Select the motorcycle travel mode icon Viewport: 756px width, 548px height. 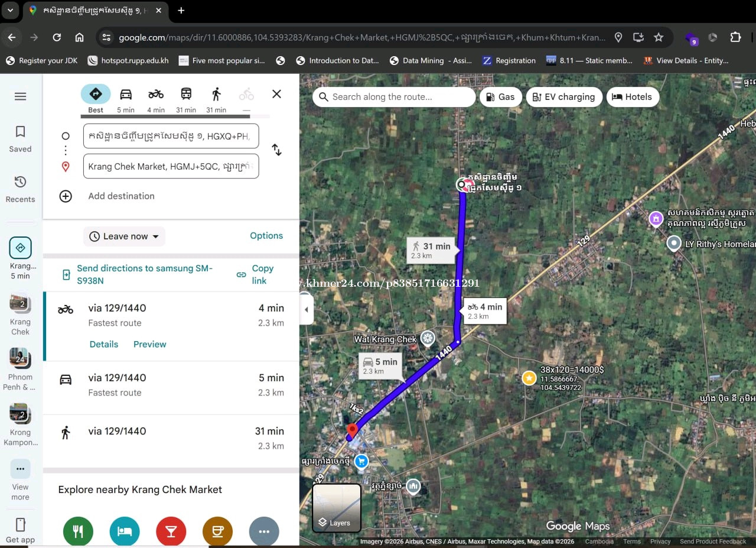pos(156,95)
